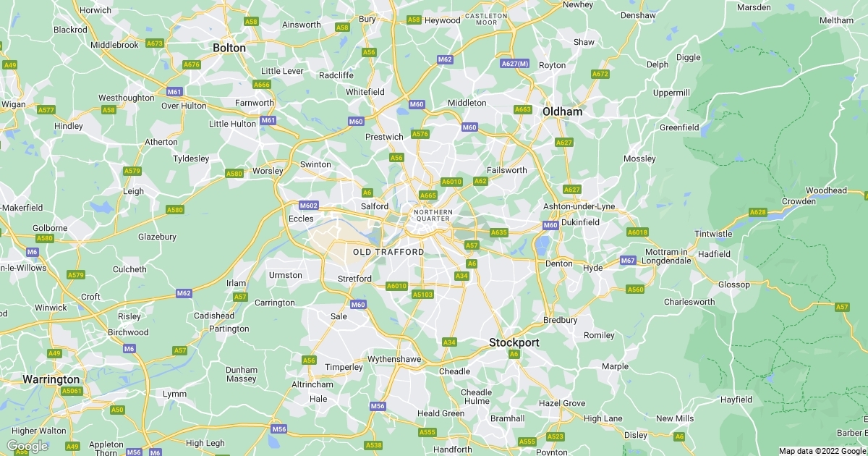Click the M67 motorway shield
Viewport: 868px width, 456px height.
point(628,261)
